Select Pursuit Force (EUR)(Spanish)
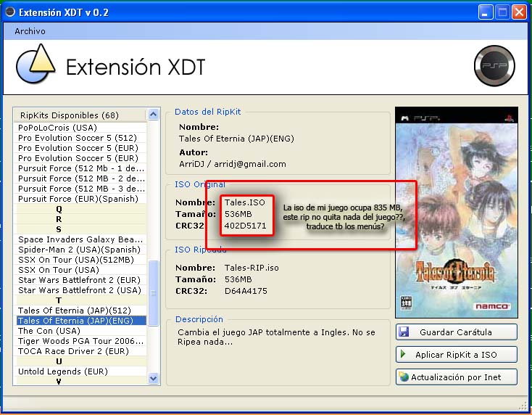The image size is (532, 415). point(81,199)
